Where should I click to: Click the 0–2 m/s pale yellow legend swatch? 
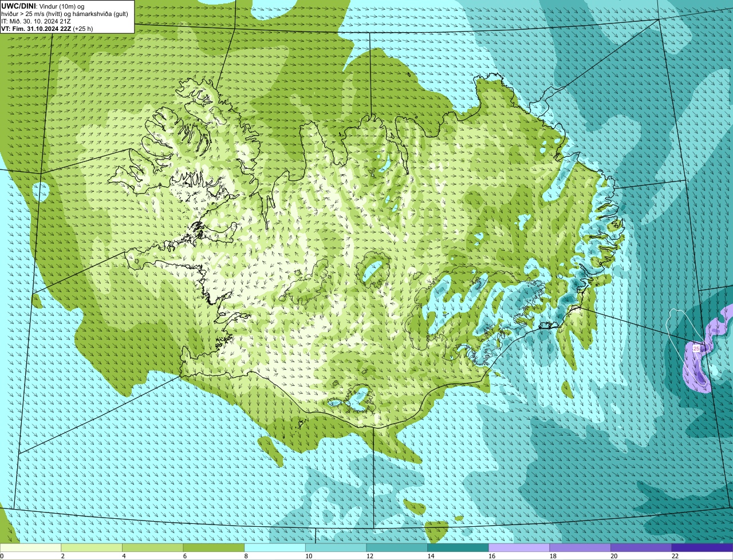pyautogui.click(x=30, y=547)
